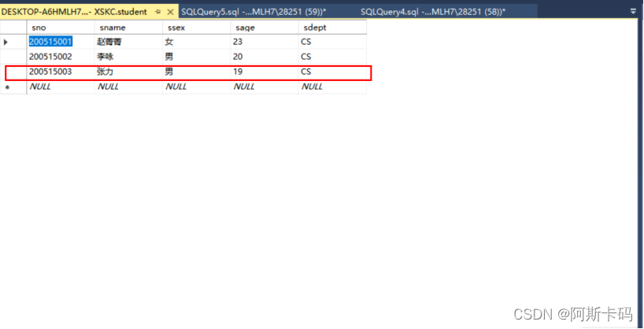Viewport: 644px width, 329px height.
Task: Select ssex cell in 张力 row
Action: coord(197,72)
